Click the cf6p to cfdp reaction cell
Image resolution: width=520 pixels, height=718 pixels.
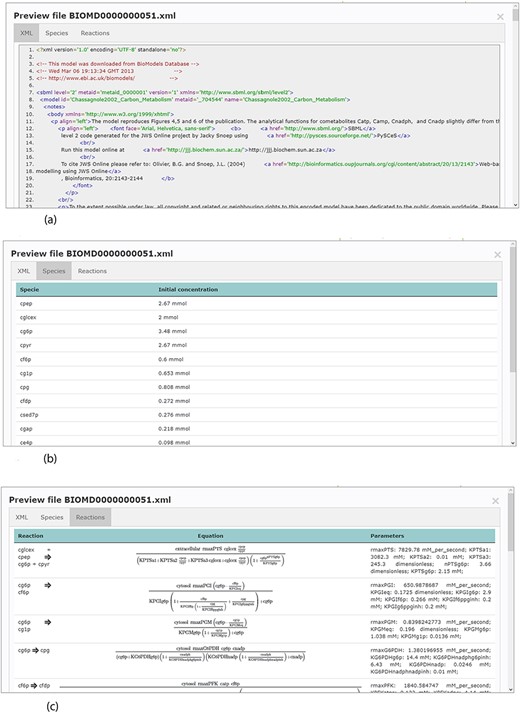[x=34, y=685]
